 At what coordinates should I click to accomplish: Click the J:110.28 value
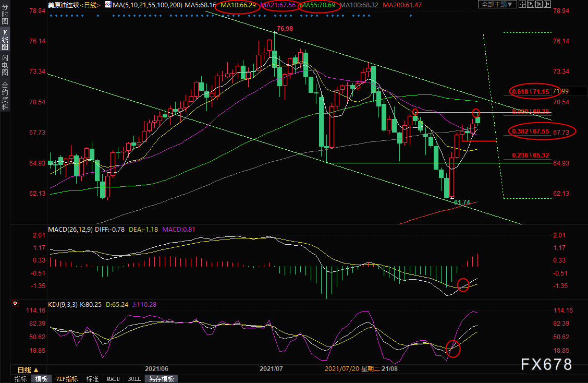click(x=144, y=305)
